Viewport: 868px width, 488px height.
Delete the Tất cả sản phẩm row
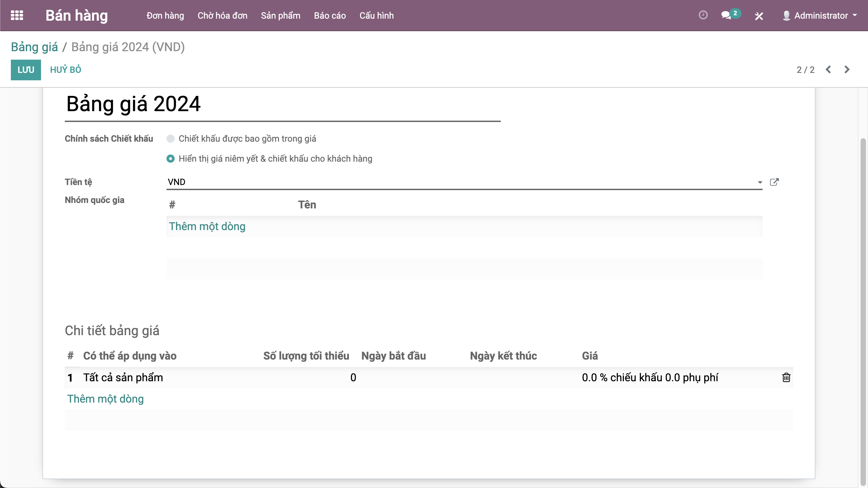point(786,378)
